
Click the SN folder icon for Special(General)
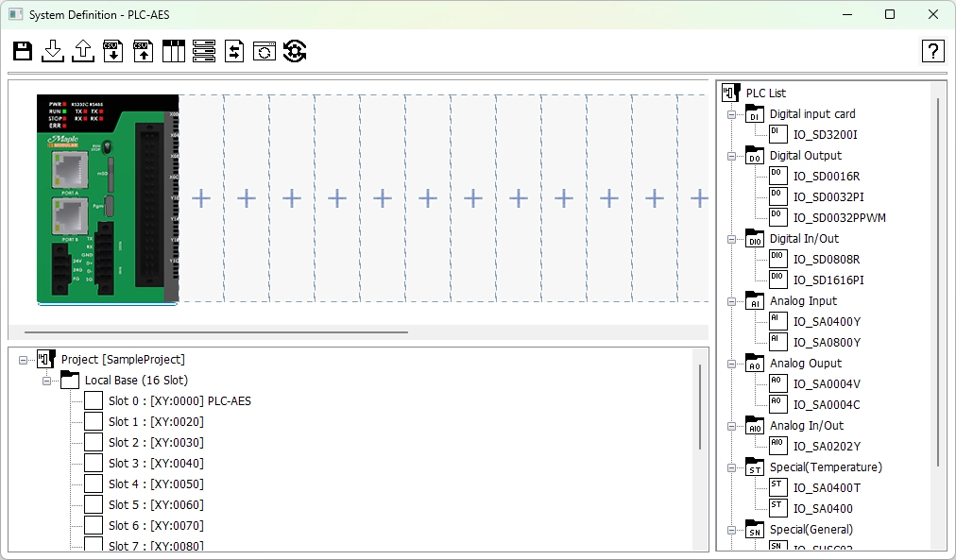tap(754, 530)
